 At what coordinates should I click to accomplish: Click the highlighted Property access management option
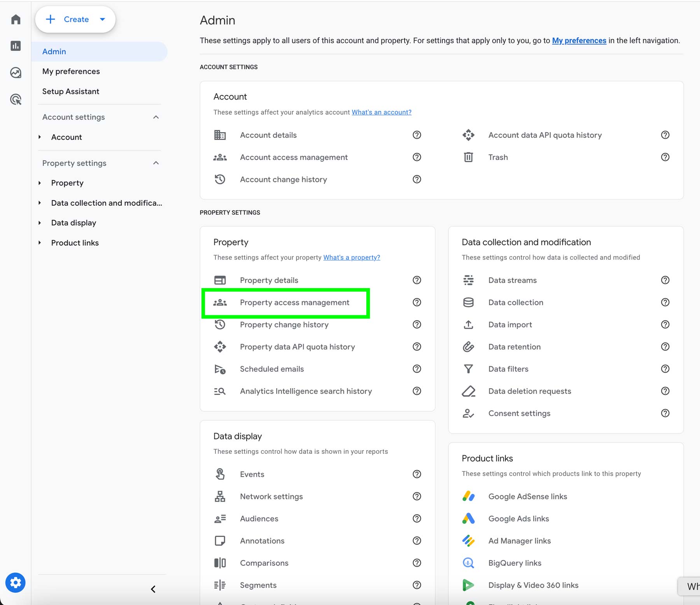294,302
